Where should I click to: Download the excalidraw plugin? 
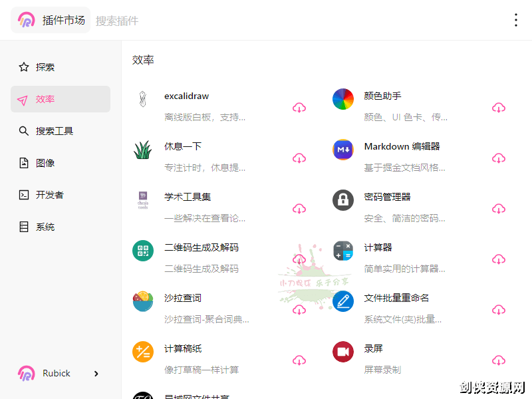(x=299, y=108)
